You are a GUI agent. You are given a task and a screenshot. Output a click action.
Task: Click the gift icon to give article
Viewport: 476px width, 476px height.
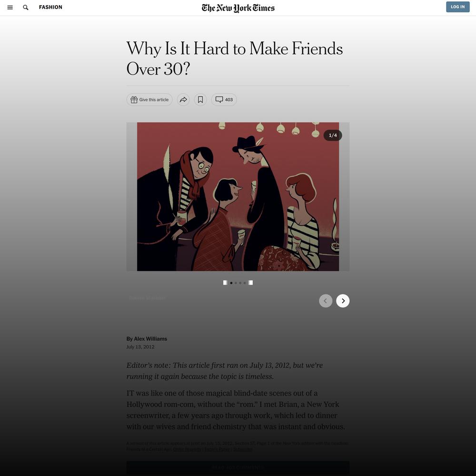[x=134, y=99]
